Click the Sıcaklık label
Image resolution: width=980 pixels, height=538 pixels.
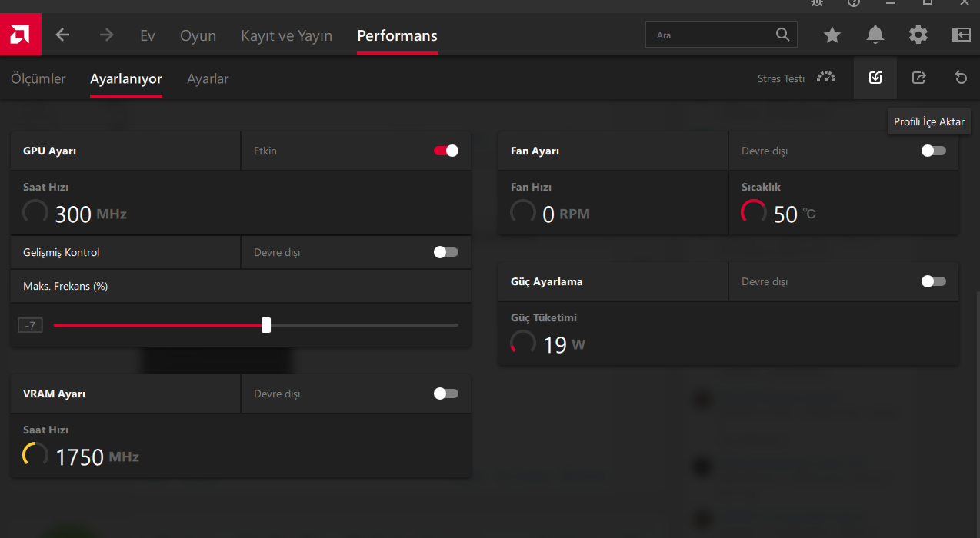click(x=761, y=187)
